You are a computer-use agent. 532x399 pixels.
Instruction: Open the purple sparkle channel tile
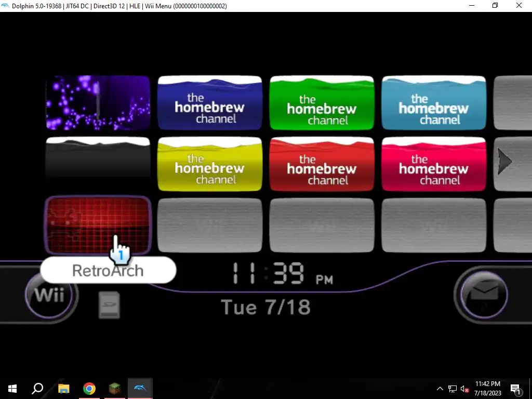coord(98,103)
